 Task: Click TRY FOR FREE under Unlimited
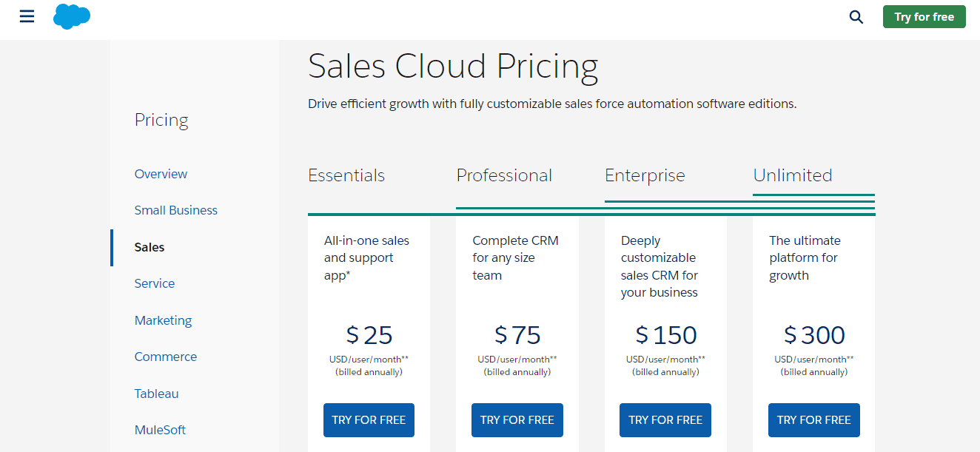(x=814, y=419)
